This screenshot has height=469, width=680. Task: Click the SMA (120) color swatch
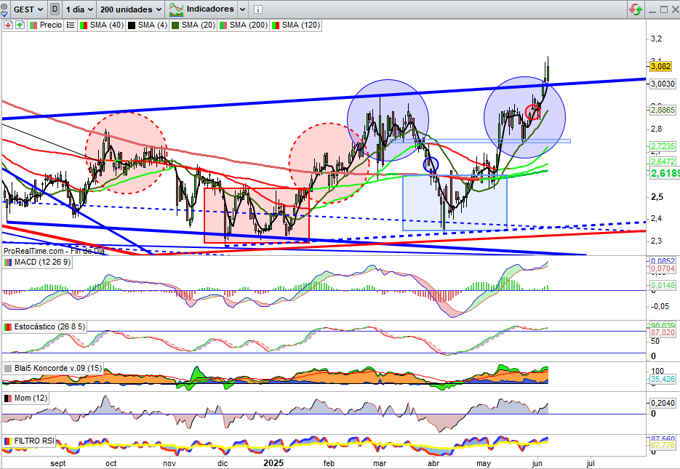pyautogui.click(x=275, y=26)
